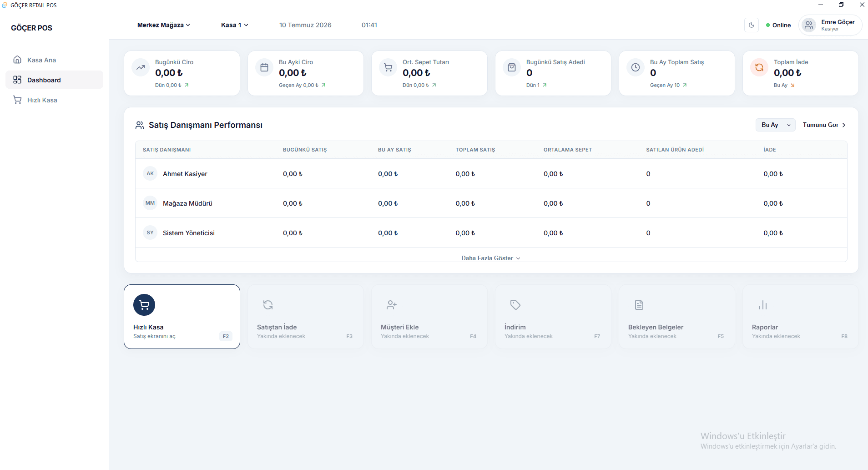Image resolution: width=868 pixels, height=470 pixels.
Task: Click the Dashboard grid icon in sidebar
Action: [17, 80]
